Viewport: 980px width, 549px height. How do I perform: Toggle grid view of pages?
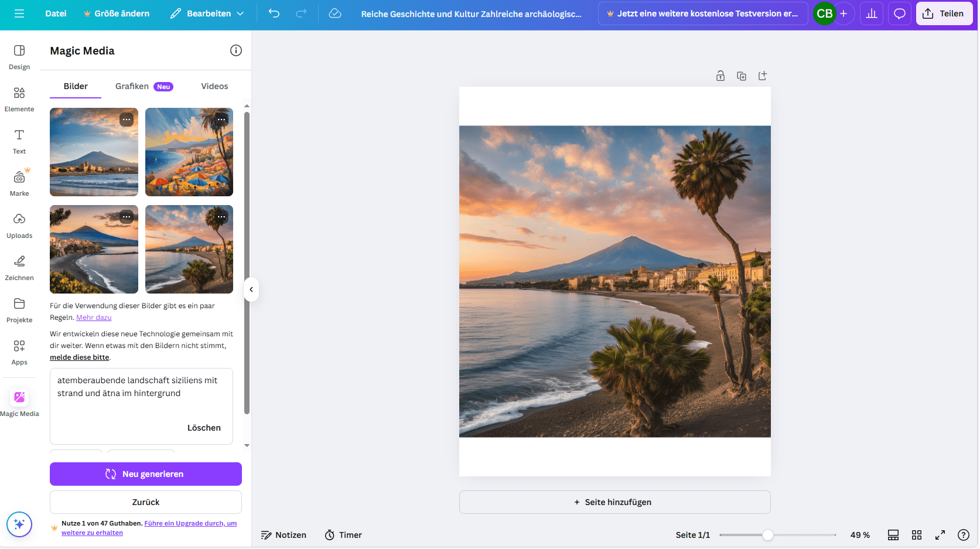917,535
